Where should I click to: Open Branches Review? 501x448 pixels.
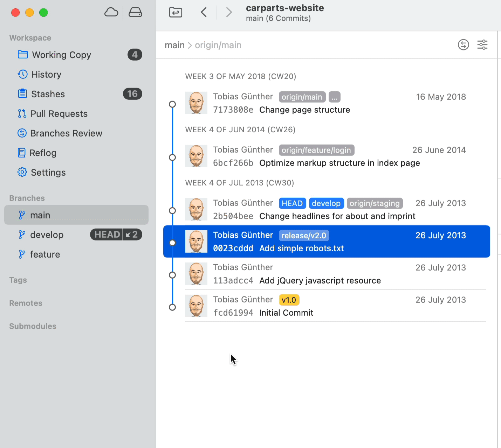(66, 133)
